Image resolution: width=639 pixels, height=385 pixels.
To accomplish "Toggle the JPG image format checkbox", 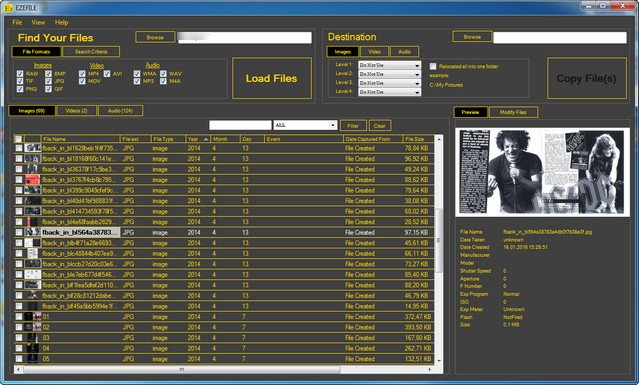I will (48, 81).
